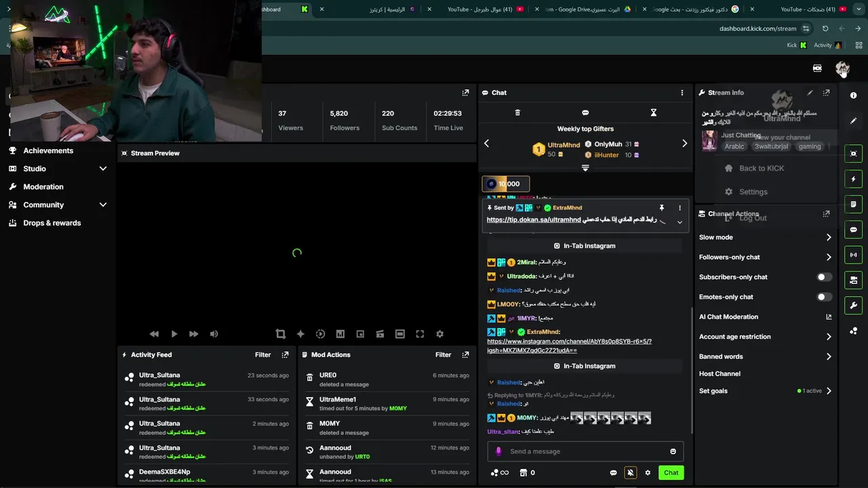868x488 pixels.
Task: Open Account age restriction options
Action: pyautogui.click(x=766, y=336)
